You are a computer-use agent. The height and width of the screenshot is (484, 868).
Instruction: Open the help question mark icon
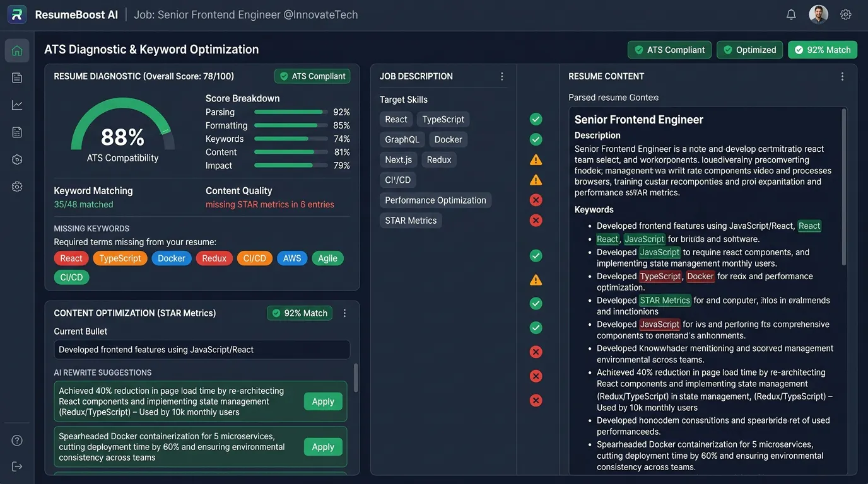(17, 441)
